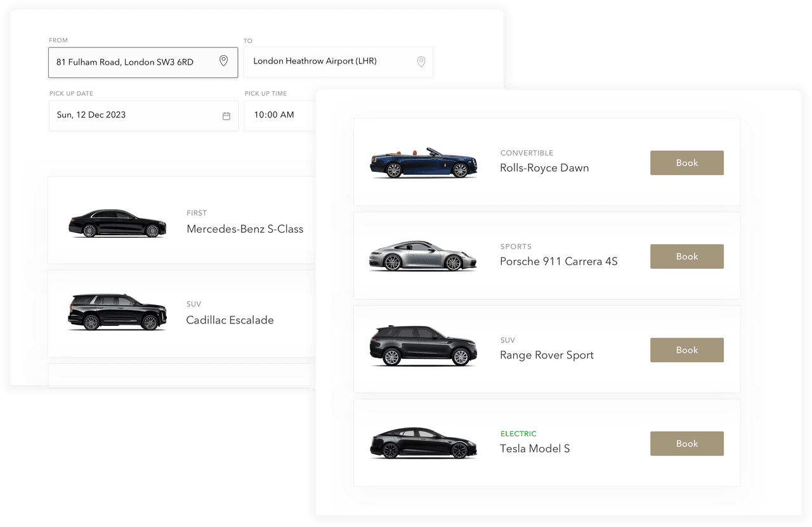
Task: Edit the To destination field
Action: [x=324, y=62]
